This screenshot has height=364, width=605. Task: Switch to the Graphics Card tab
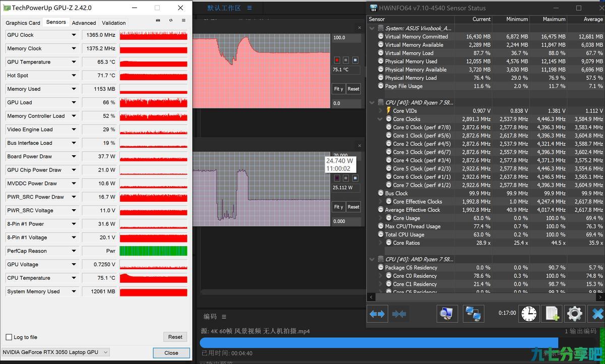point(23,23)
